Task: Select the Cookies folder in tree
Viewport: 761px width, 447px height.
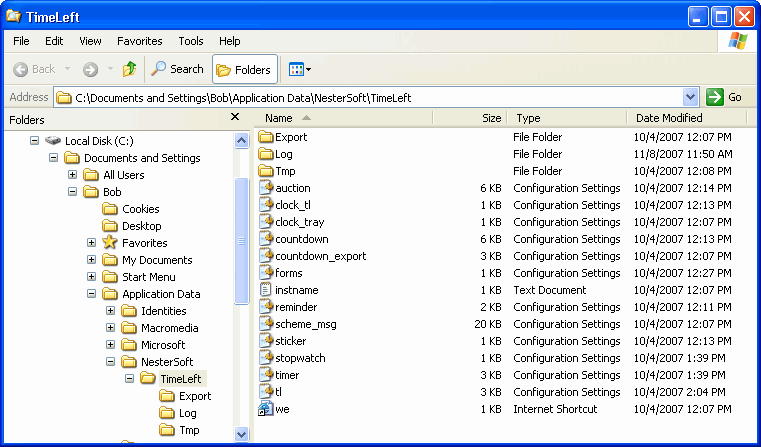Action: point(131,209)
